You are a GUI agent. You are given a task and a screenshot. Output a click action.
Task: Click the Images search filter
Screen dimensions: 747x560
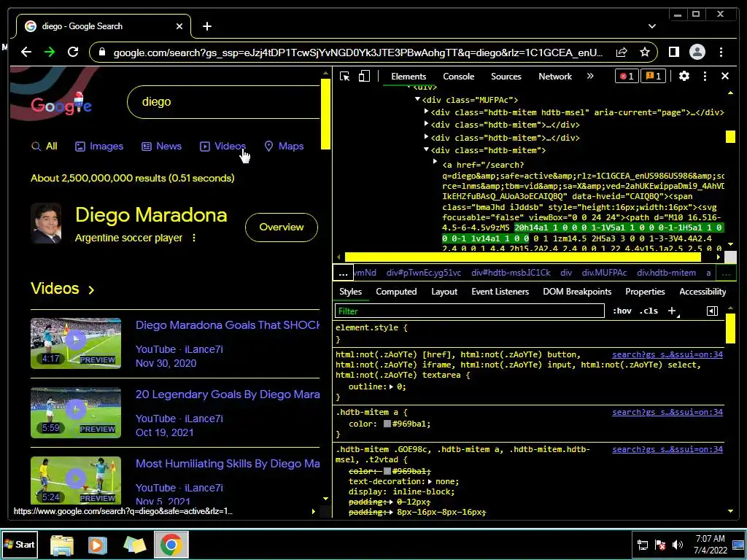point(99,146)
